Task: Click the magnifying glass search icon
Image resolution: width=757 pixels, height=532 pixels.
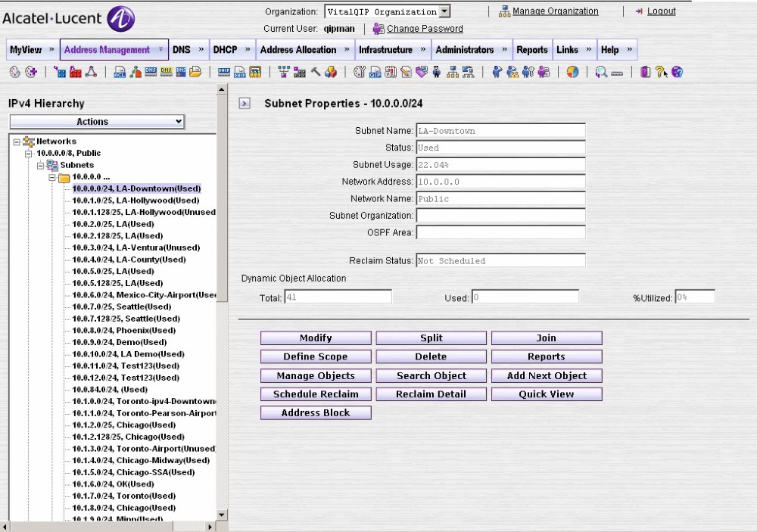Action: coord(601,73)
